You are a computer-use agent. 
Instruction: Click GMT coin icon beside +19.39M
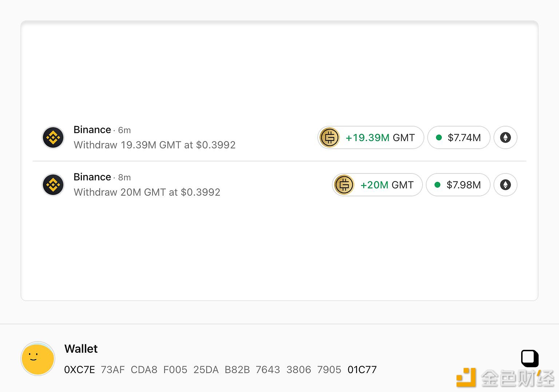point(329,137)
